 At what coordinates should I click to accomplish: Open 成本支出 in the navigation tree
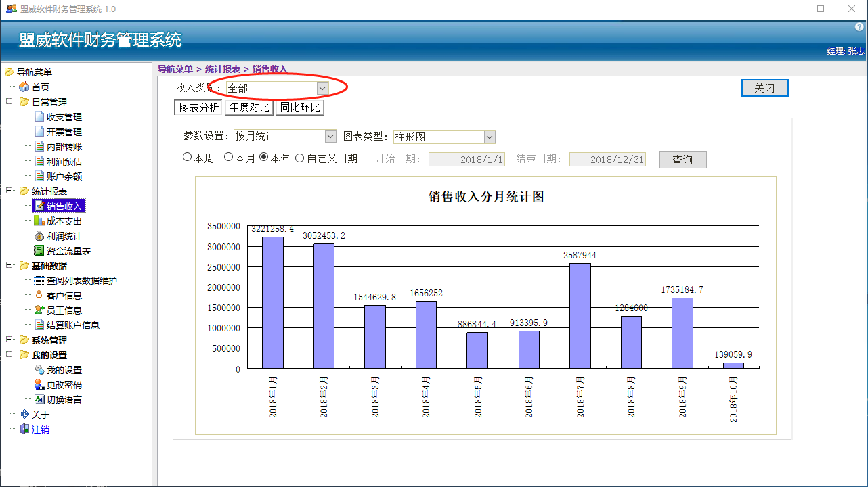tap(64, 221)
